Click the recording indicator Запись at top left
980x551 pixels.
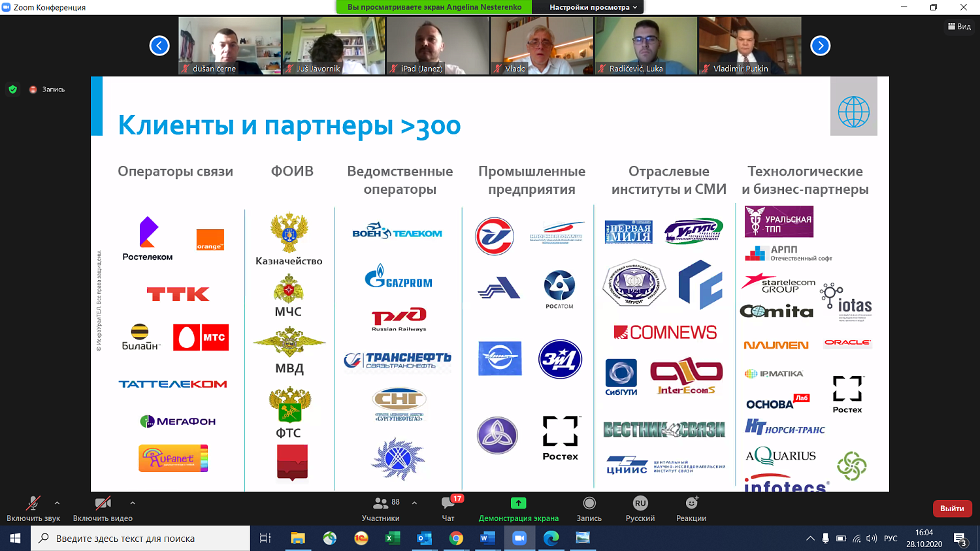tap(47, 89)
